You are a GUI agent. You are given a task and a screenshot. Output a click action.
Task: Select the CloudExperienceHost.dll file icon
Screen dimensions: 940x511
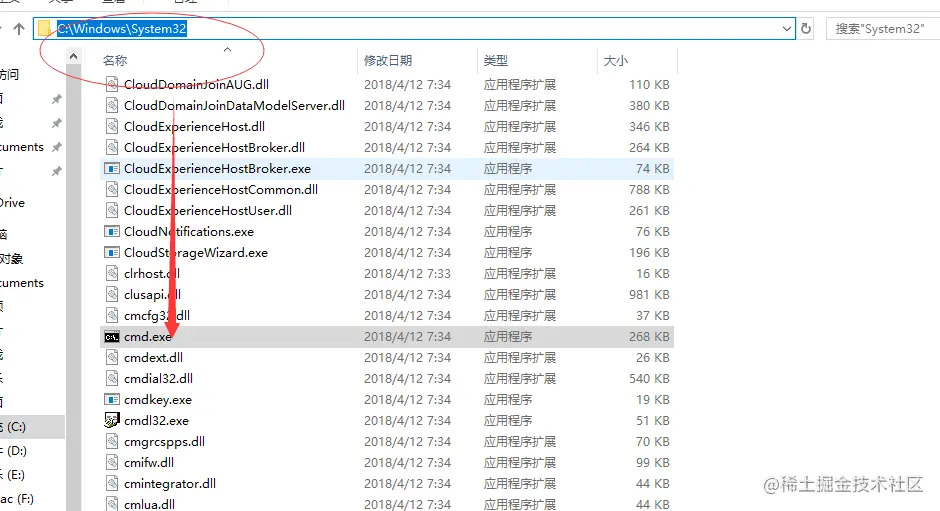coord(112,127)
